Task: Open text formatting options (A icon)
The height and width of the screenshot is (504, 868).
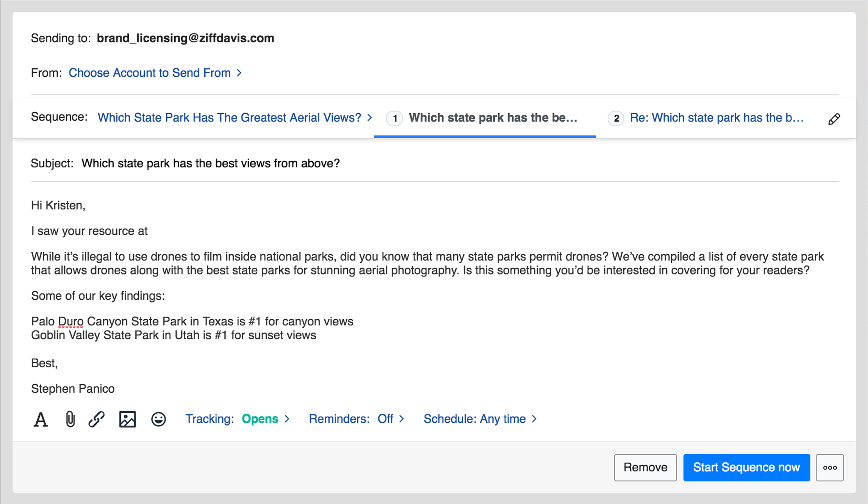Action: pos(41,419)
